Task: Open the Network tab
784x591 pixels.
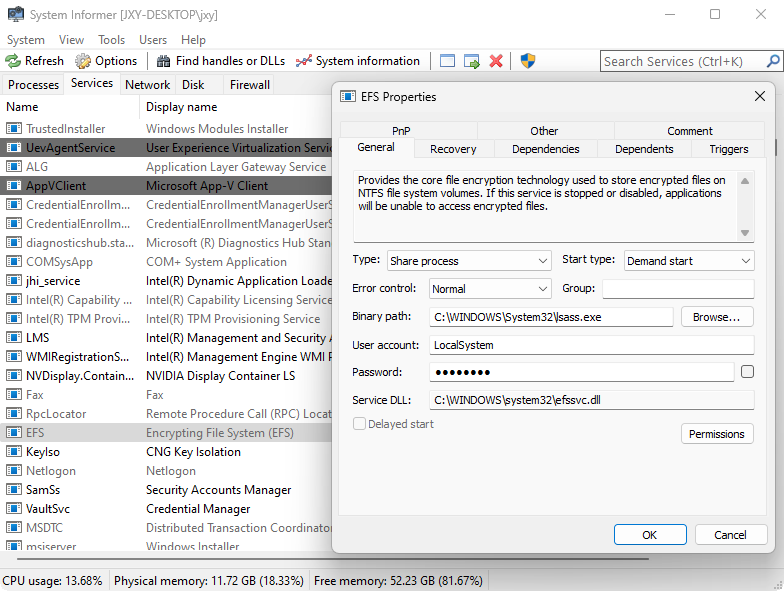Action: 147,85
